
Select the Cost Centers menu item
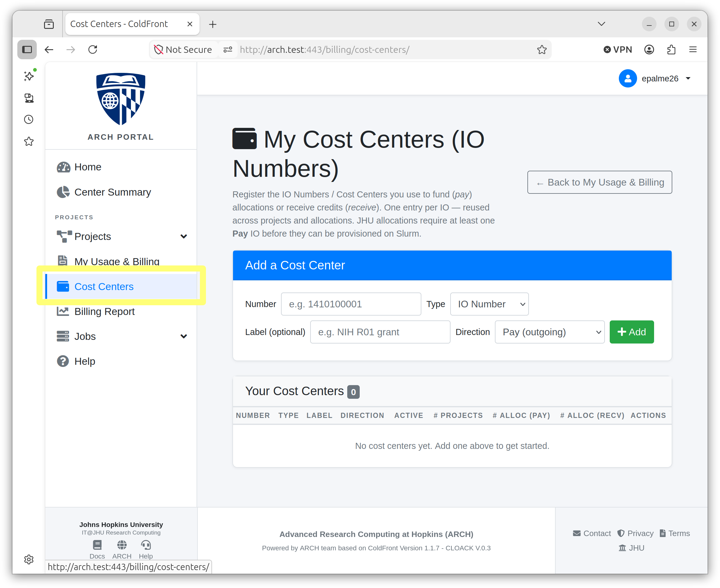coord(121,286)
